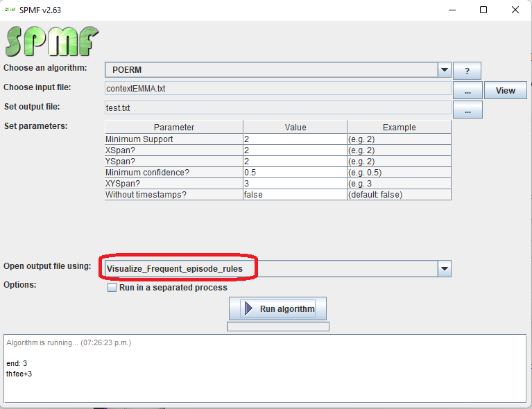The height and width of the screenshot is (409, 532).
Task: Maximize the SPMF window
Action: click(x=483, y=10)
